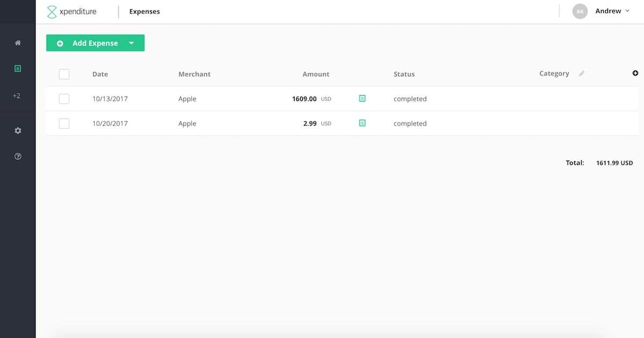Click the Add Expense button
Screen dimensions: 644x338
tap(96, 43)
